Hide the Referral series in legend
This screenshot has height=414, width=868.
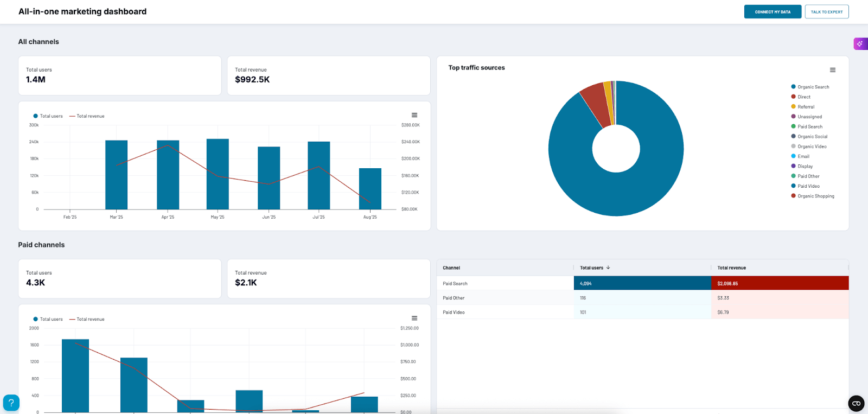tap(806, 107)
